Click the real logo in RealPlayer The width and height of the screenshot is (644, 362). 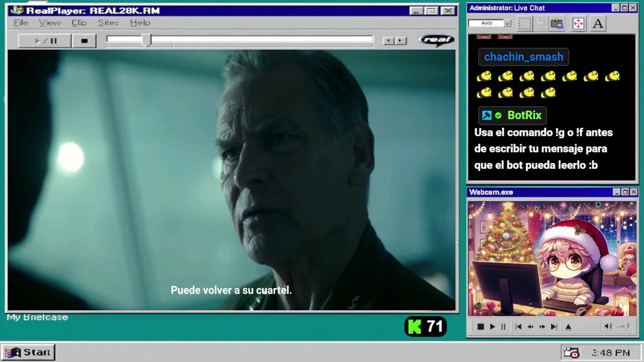tap(436, 40)
